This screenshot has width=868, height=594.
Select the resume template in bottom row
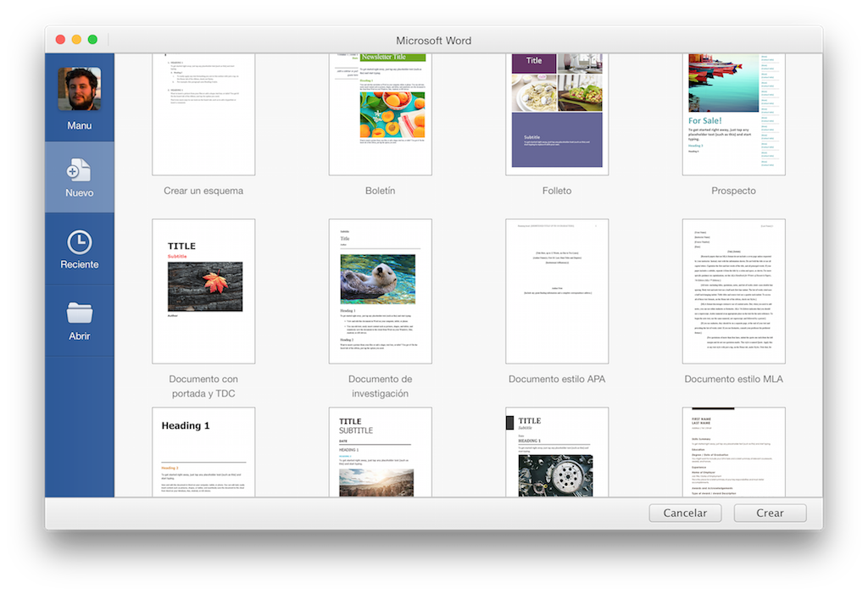(x=733, y=452)
